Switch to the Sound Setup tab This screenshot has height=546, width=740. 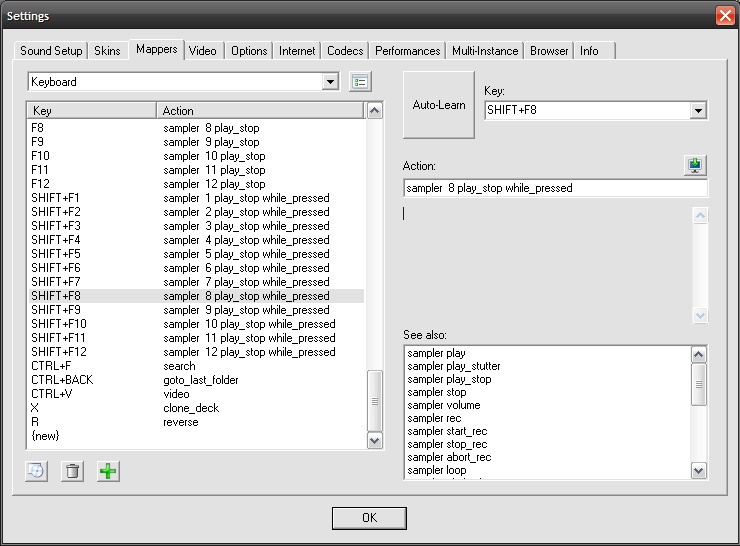click(x=51, y=51)
